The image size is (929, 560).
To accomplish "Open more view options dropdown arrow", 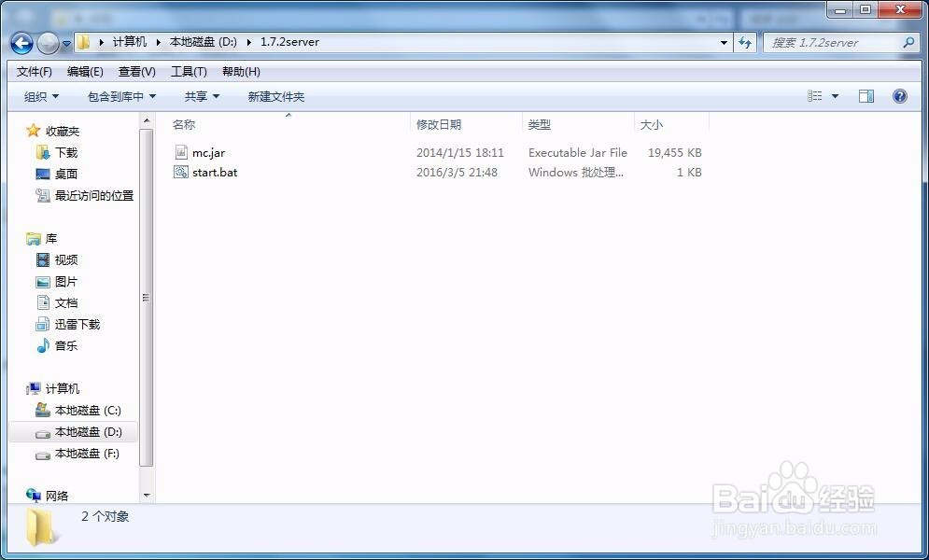I will click(835, 96).
